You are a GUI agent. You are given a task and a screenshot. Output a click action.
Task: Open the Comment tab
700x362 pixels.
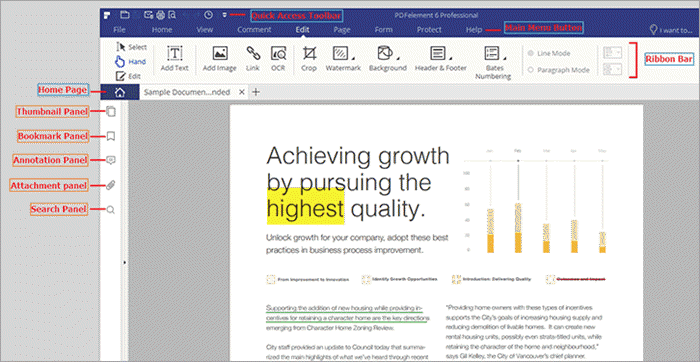[x=254, y=30]
